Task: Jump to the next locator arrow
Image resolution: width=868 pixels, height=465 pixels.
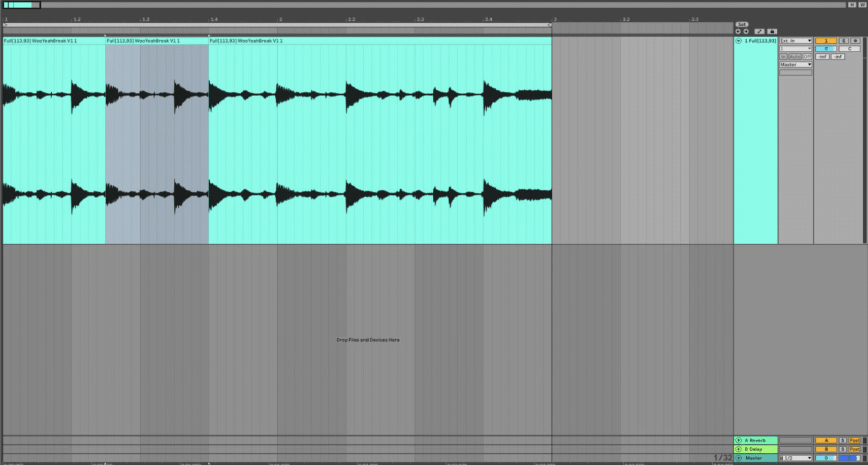Action: (746, 31)
